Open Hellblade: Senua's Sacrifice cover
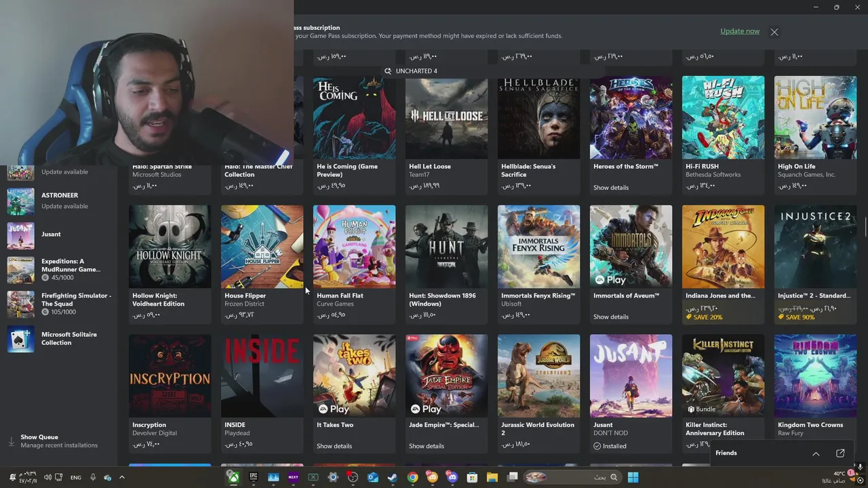The height and width of the screenshot is (488, 868). pos(539,118)
